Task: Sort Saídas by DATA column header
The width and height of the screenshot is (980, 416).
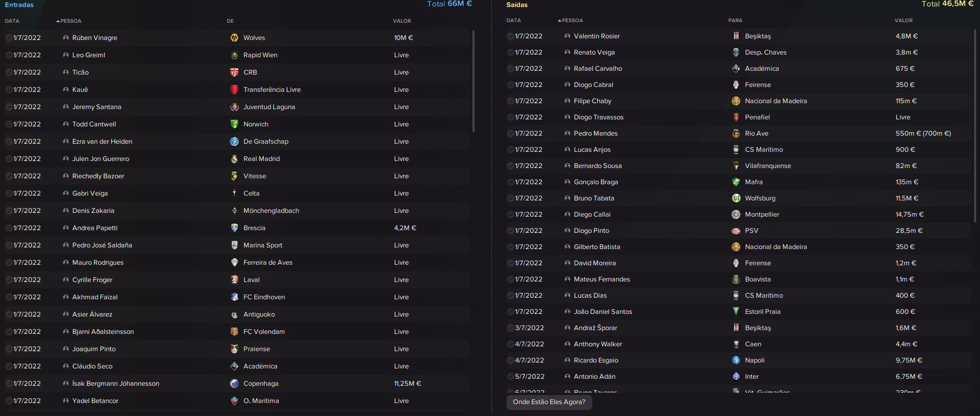Action: point(513,21)
